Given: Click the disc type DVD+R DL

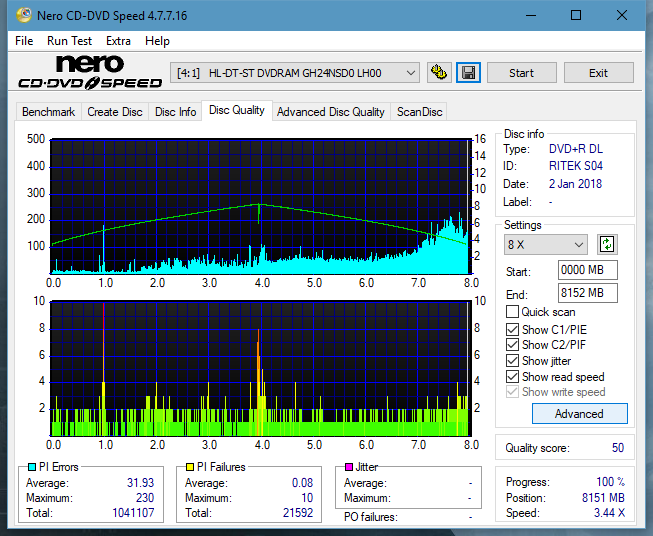Looking at the screenshot, I should coord(576,149).
